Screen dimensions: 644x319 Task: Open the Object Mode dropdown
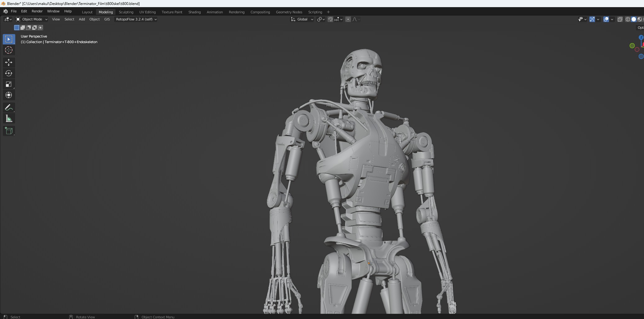pyautogui.click(x=32, y=19)
